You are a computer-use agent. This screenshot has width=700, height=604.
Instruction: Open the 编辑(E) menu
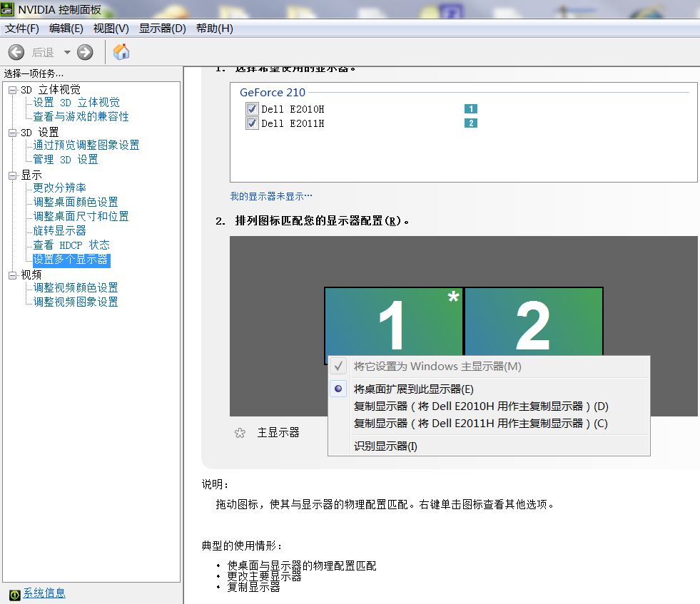point(66,29)
